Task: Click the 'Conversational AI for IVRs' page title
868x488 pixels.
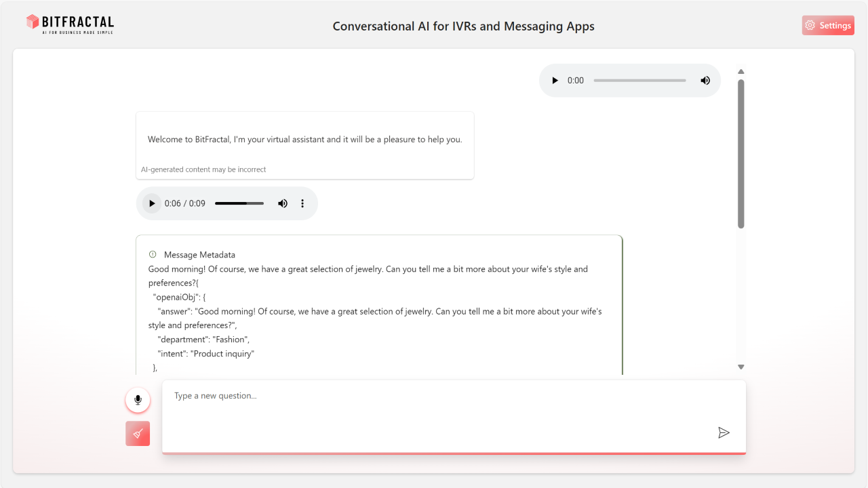Action: [463, 26]
